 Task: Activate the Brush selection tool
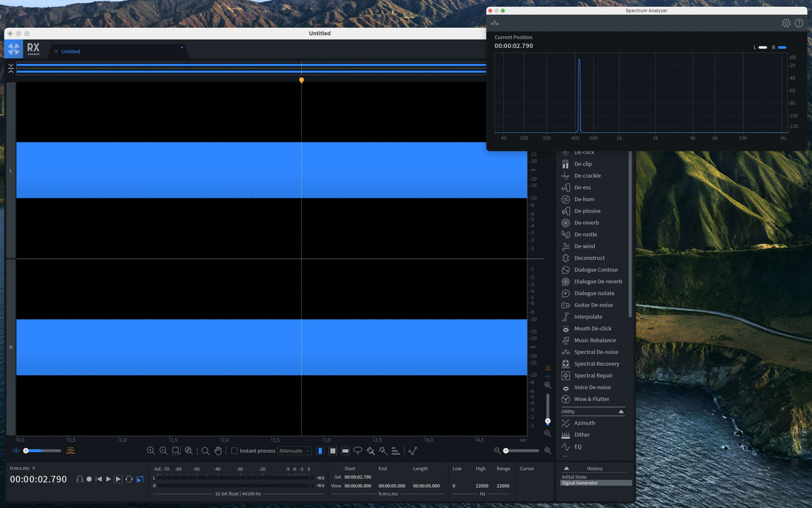(371, 451)
